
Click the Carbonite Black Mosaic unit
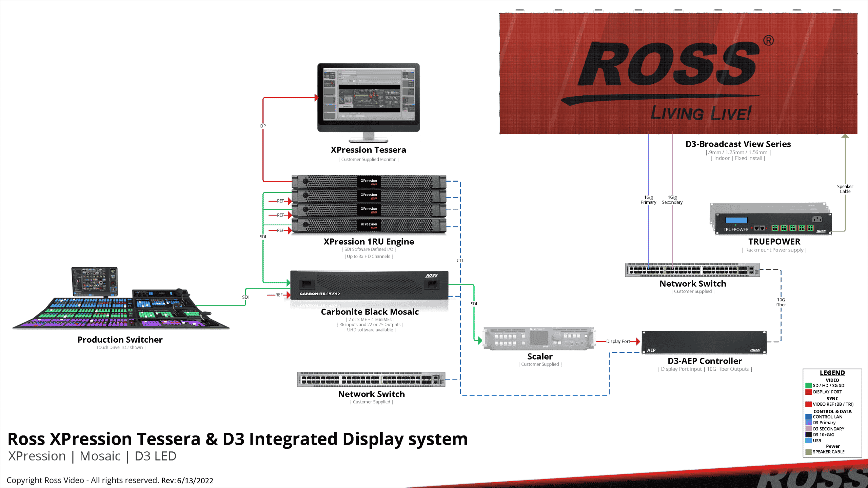tap(369, 285)
